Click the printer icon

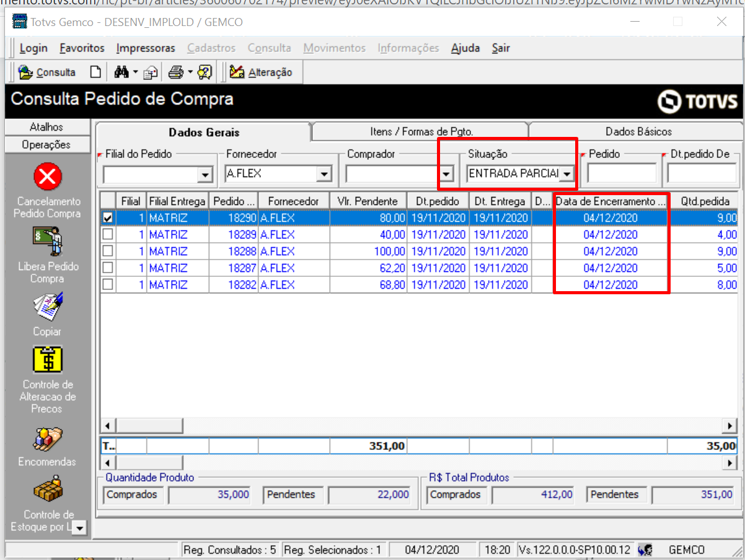176,72
